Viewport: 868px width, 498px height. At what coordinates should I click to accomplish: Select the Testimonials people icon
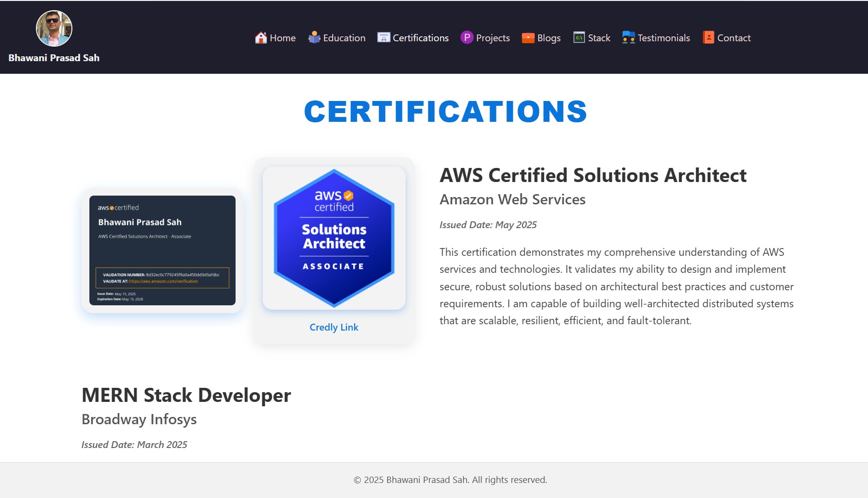(x=629, y=37)
